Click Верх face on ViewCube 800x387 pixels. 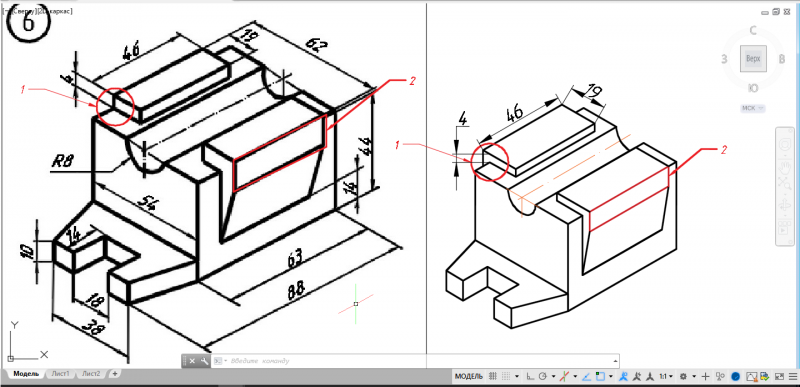point(753,59)
